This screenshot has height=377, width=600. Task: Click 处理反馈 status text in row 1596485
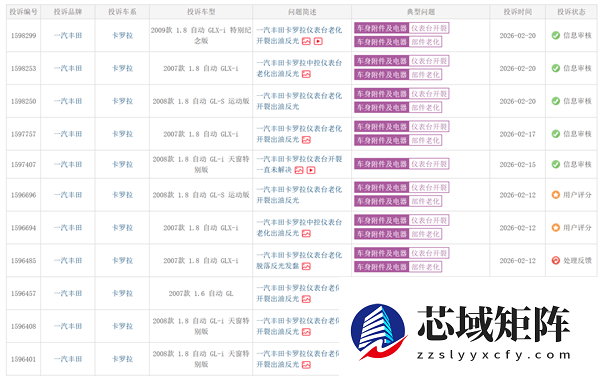coord(577,261)
